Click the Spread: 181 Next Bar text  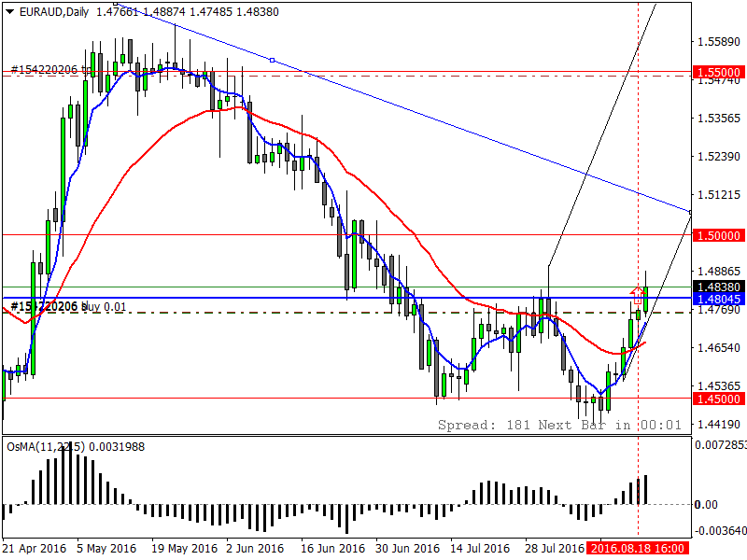click(559, 425)
